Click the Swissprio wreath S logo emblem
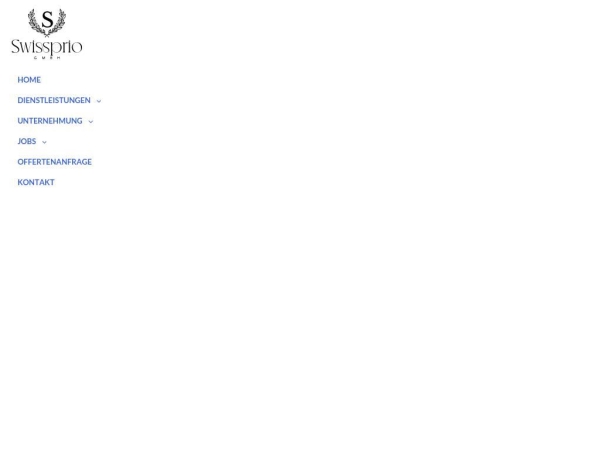 click(x=47, y=22)
